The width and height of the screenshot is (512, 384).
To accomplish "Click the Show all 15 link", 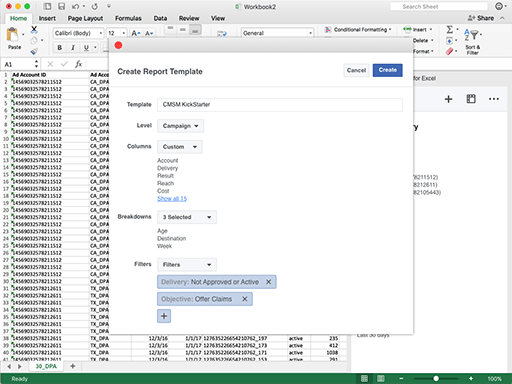I will pyautogui.click(x=172, y=199).
